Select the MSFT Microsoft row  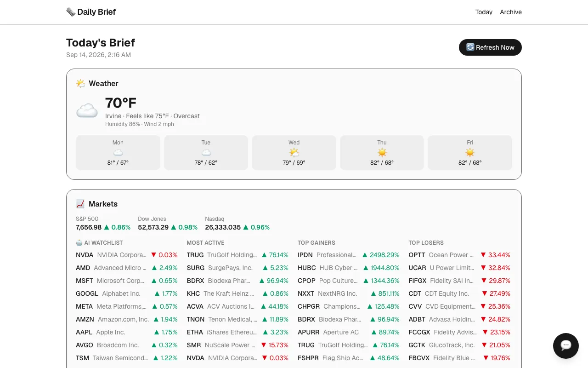click(127, 281)
